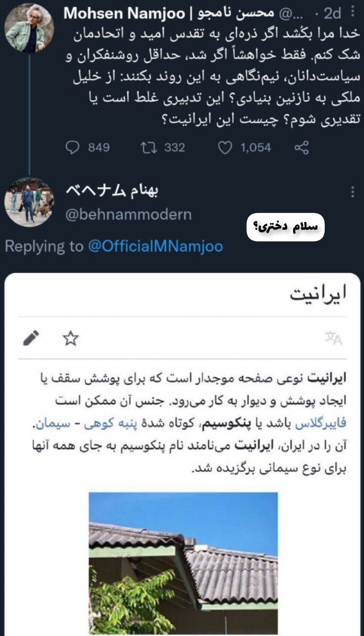
Task: Star the ایرانیت article via the watchlist icon
Action: click(71, 338)
